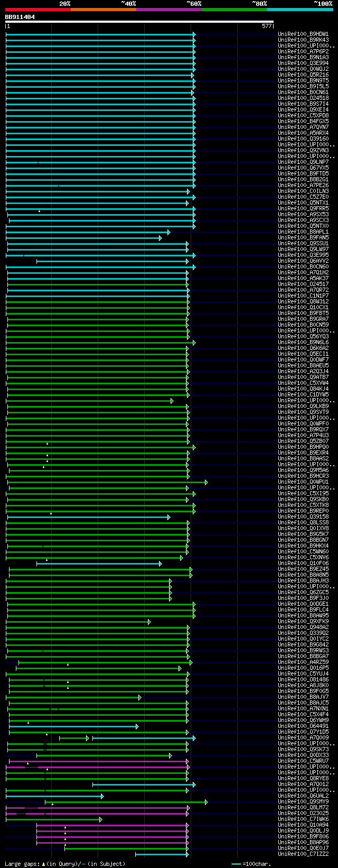This screenshot has height=868, width=338.
Task: Click the red 20% identity legend segment
Action: [38, 10]
